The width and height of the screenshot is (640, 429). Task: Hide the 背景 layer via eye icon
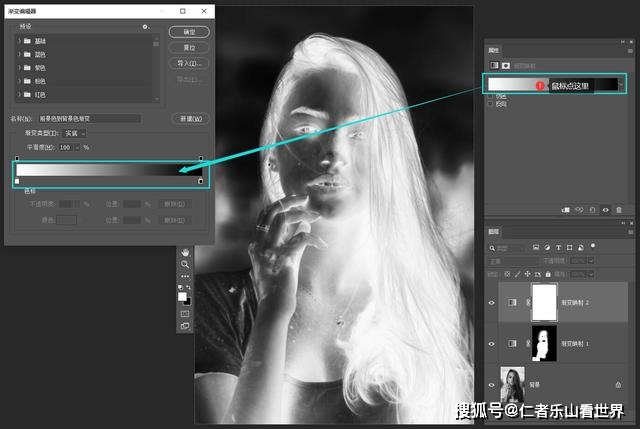pyautogui.click(x=491, y=385)
